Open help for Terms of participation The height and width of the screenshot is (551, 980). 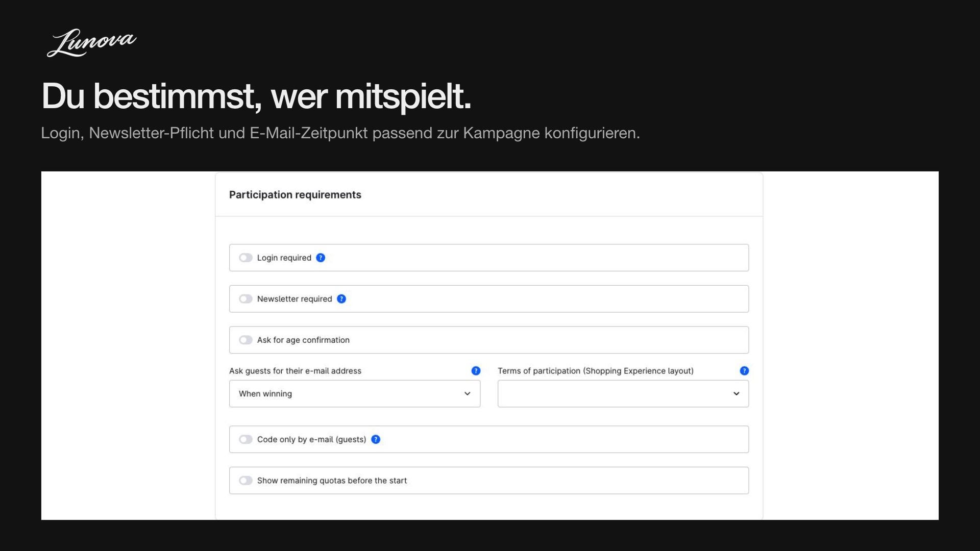(x=744, y=371)
